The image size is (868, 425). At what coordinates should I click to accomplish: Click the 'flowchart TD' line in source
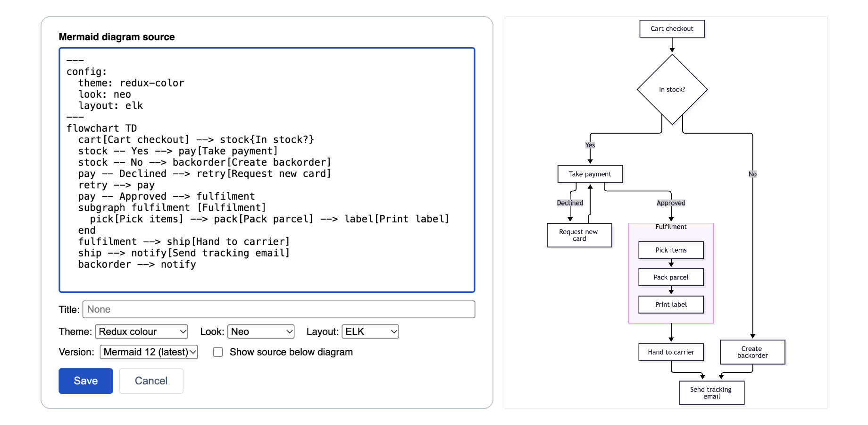click(x=101, y=128)
